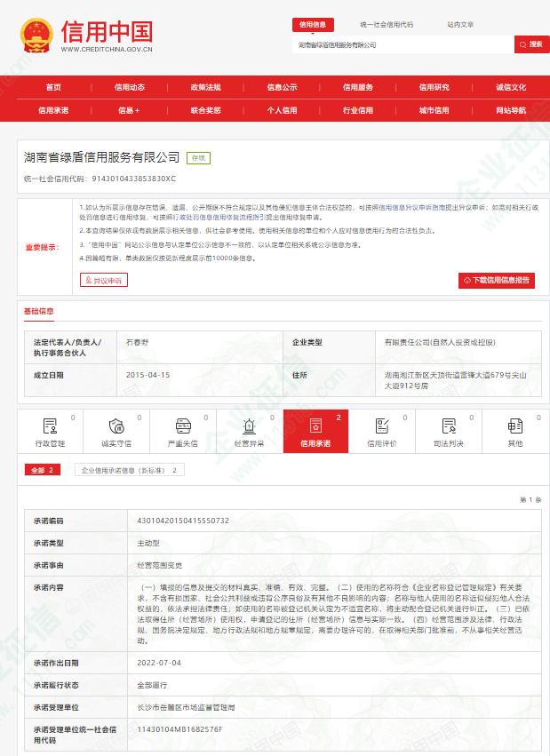This screenshot has width=550, height=756.
Task: Follow the 行政处罚信息信用修复流程指引 link
Action: (x=219, y=218)
